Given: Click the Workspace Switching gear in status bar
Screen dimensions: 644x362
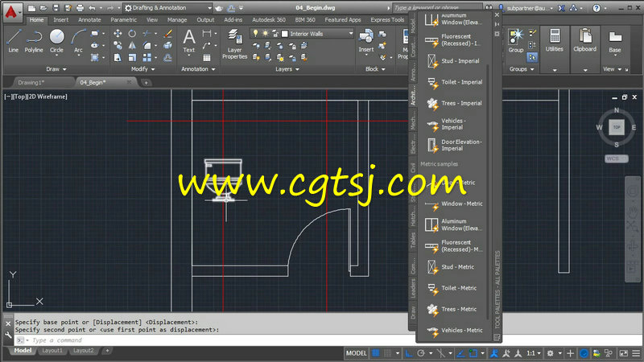Looking at the screenshot, I should [550, 353].
